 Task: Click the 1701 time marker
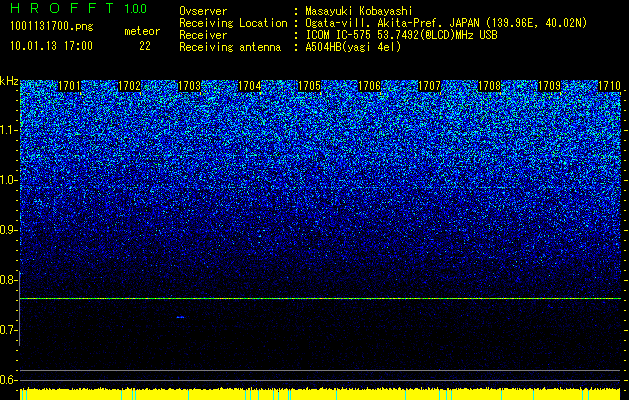(69, 86)
